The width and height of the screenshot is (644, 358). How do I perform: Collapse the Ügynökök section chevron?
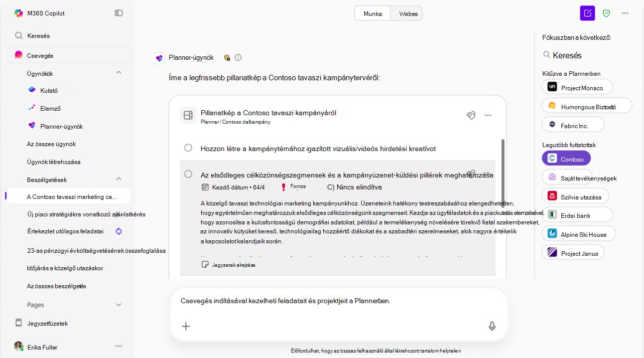click(x=119, y=73)
